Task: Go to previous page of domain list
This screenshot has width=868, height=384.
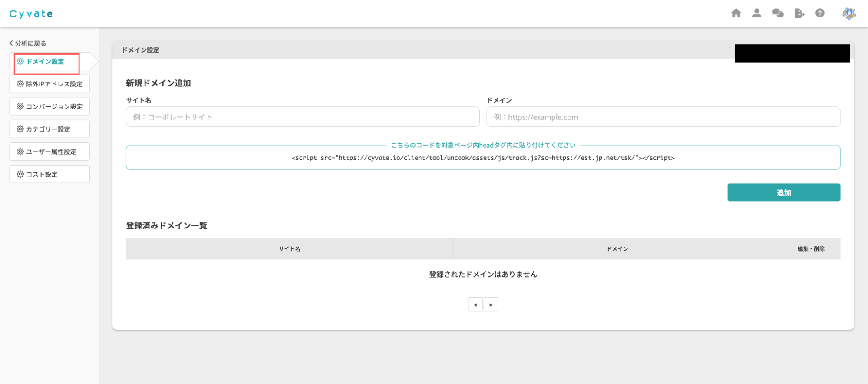Action: click(475, 305)
